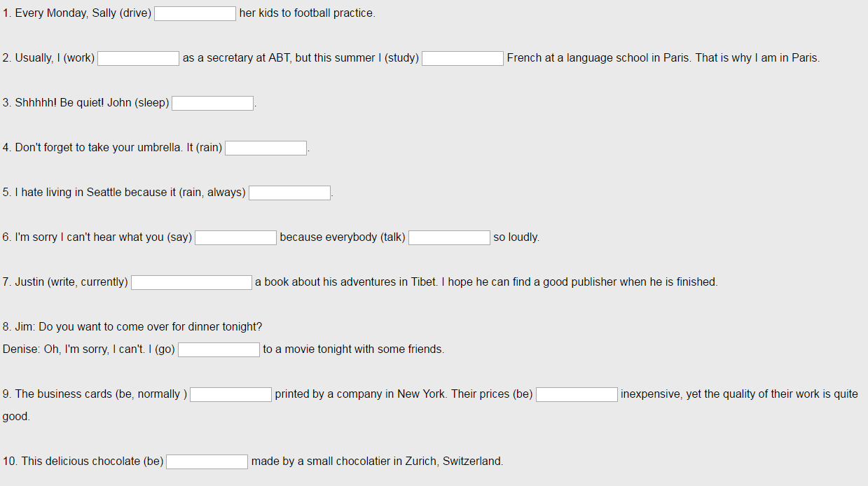Select the blank after "everybody (talk)"
The width and height of the screenshot is (868, 486).
(449, 237)
